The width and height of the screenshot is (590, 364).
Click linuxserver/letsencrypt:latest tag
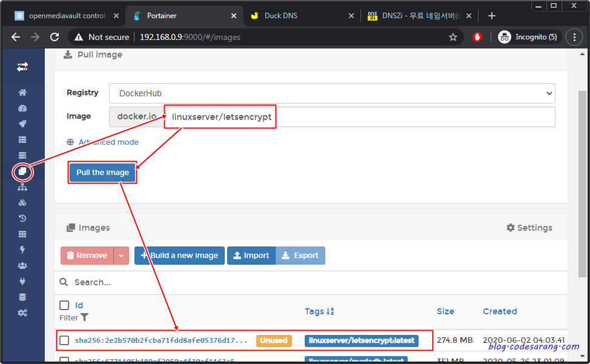362,341
